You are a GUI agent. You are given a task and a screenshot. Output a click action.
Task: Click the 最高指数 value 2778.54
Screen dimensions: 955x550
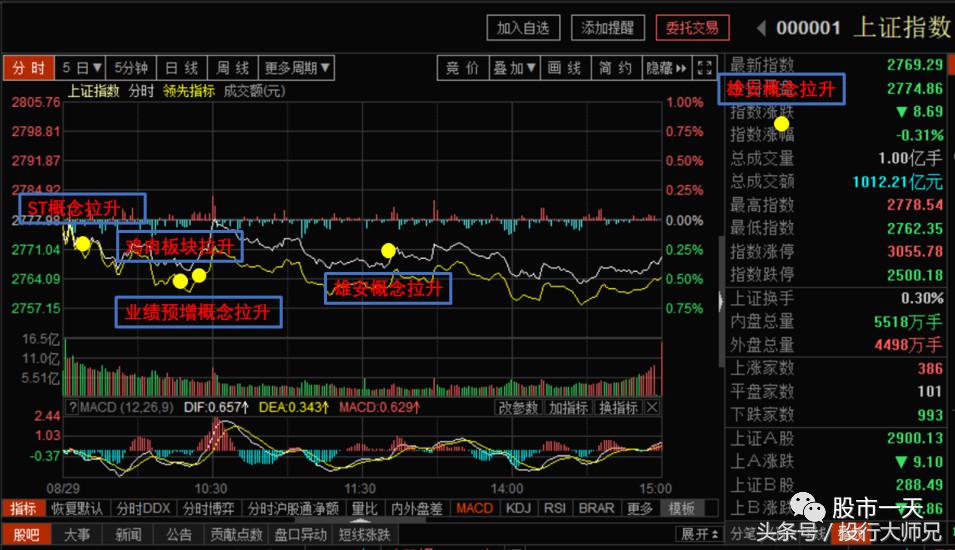tap(915, 205)
